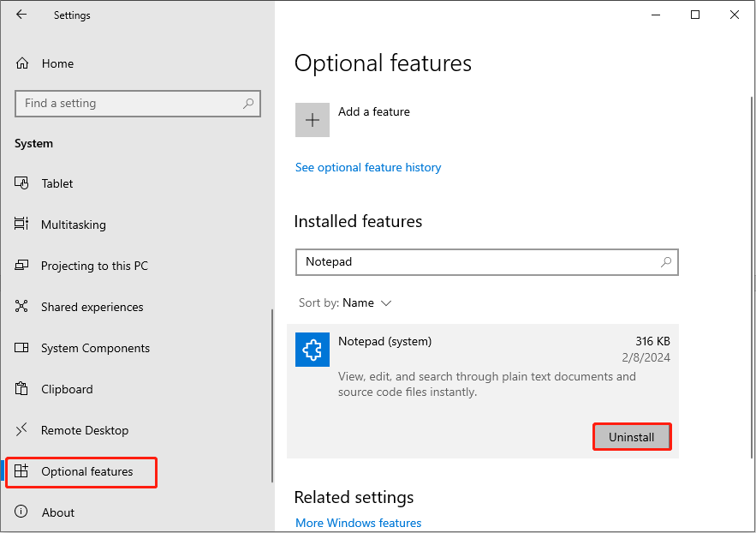The width and height of the screenshot is (756, 533).
Task: Open the About page
Action: tap(58, 512)
